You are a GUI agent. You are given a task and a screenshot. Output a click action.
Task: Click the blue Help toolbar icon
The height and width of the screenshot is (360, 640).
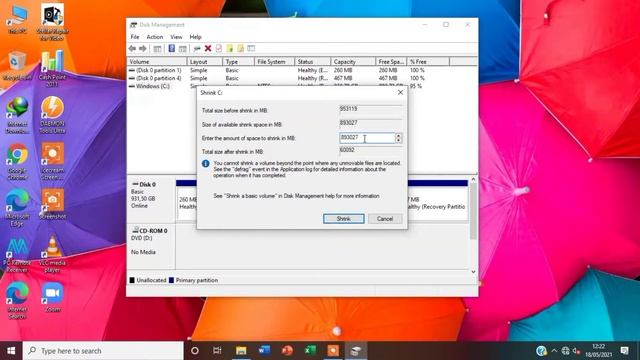pos(171,49)
